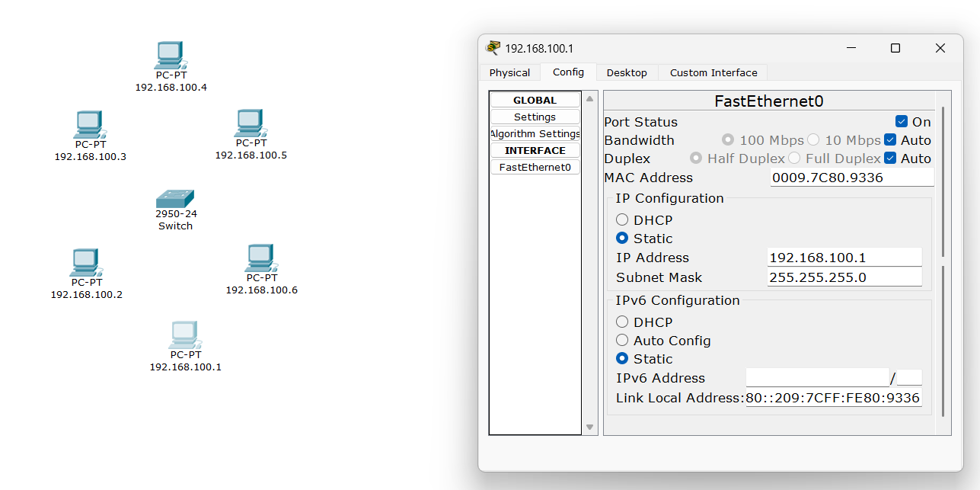Switch to the Desktop tab
Viewport: 980px width, 490px height.
(x=627, y=73)
